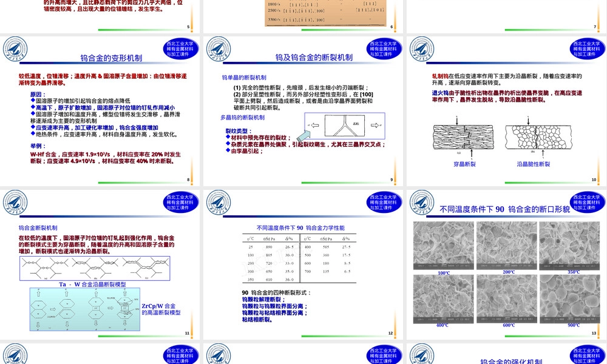The width and height of the screenshot is (607, 364).
Task: Click the triple-junction grain crack diagram on slide 9
Action: pos(345,126)
